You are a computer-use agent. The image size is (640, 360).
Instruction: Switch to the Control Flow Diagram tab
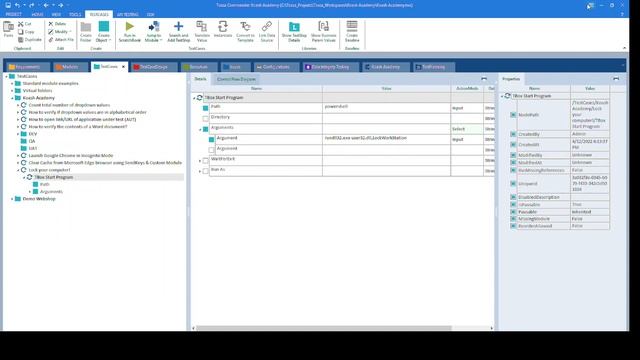pyautogui.click(x=236, y=79)
